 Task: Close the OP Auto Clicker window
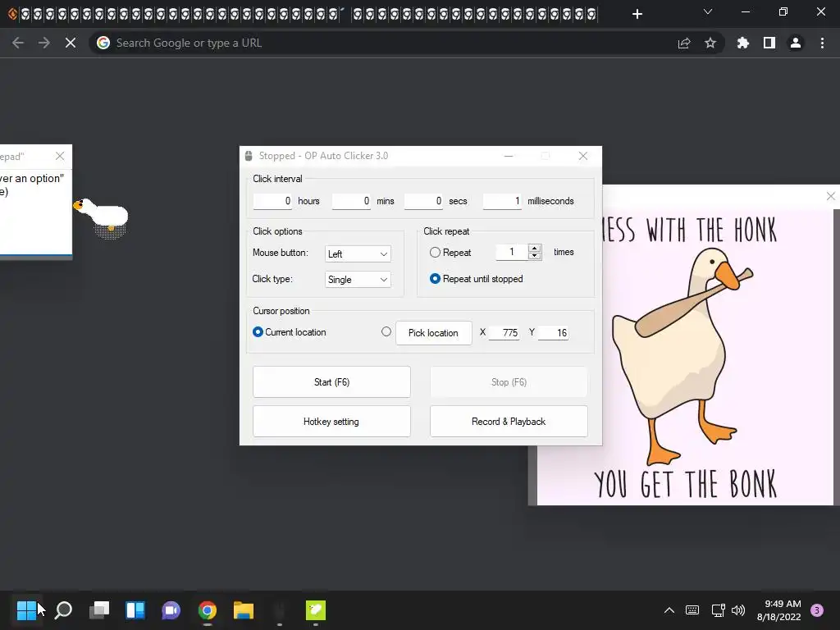[583, 156]
